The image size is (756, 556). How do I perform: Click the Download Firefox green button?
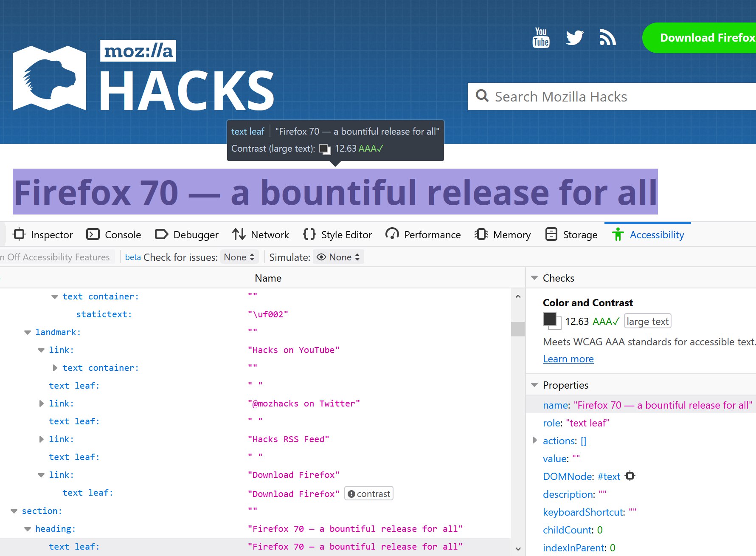tap(699, 38)
